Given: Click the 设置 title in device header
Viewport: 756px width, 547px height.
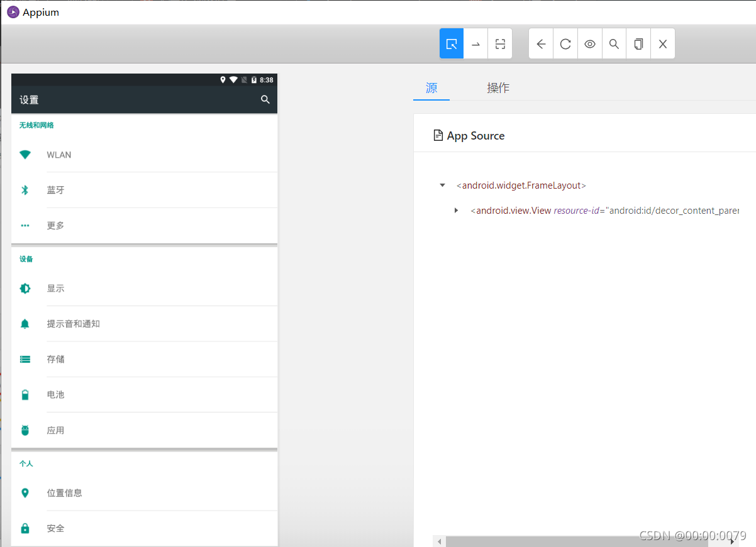Looking at the screenshot, I should coord(29,99).
